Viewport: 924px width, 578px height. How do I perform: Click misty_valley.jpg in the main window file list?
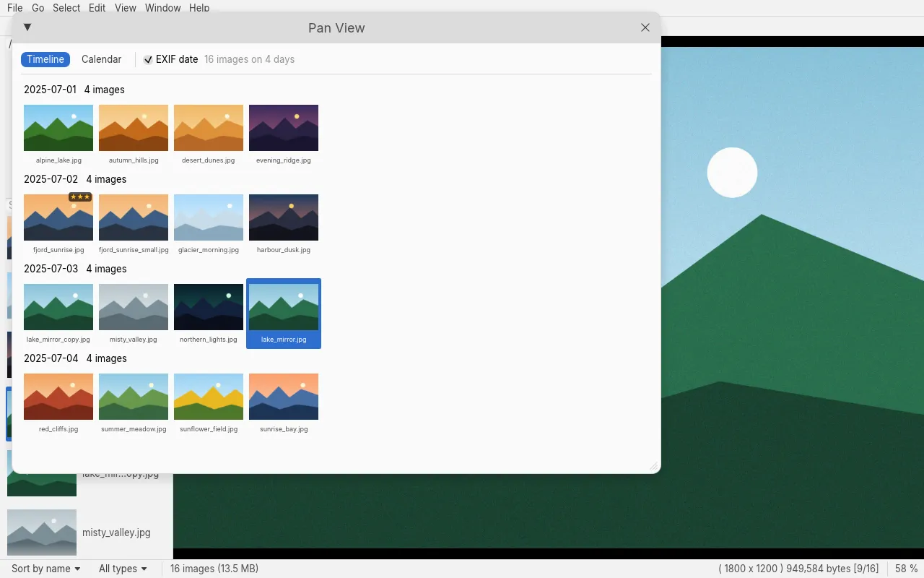[x=87, y=532]
